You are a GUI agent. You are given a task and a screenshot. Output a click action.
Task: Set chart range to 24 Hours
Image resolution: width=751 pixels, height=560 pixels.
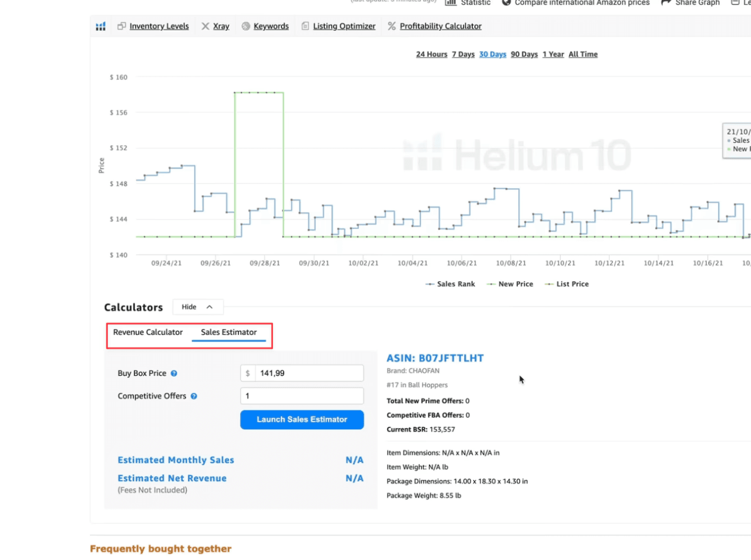click(432, 54)
